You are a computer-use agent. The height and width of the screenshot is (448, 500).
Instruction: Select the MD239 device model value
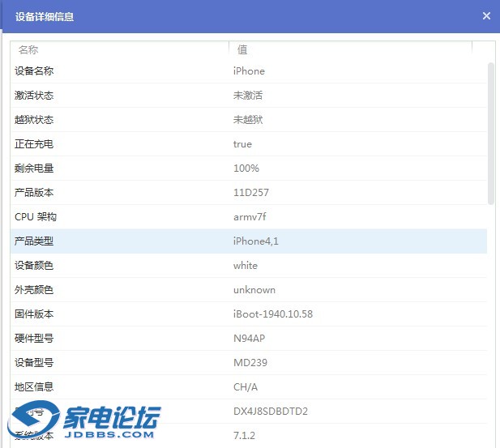coord(250,362)
